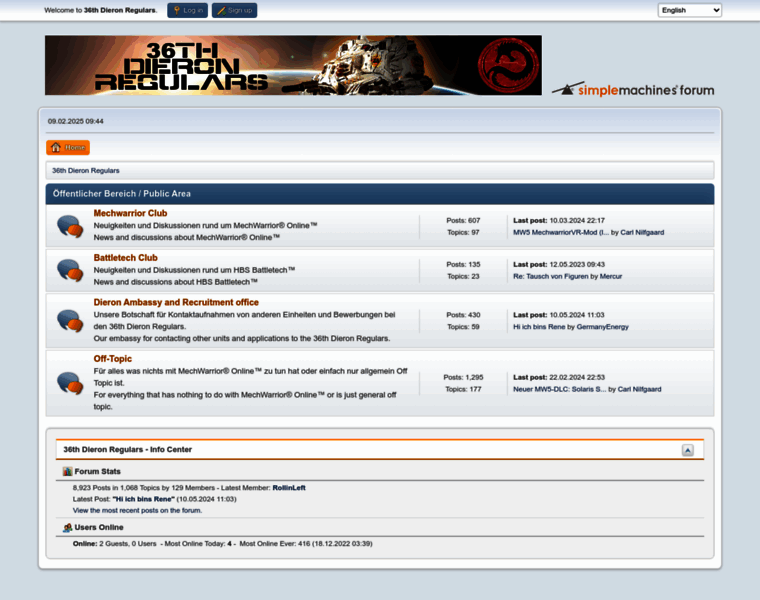Click the Users Online people icon
This screenshot has width=760, height=600.
pos(67,527)
